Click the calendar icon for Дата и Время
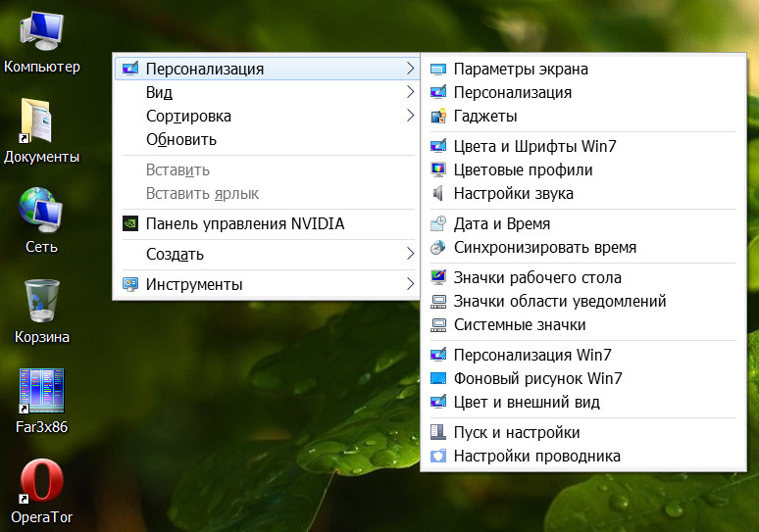 pyautogui.click(x=438, y=223)
